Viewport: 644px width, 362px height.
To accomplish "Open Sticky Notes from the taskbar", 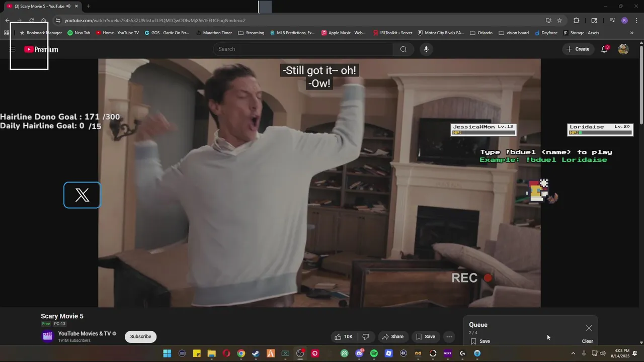I will coord(197,353).
